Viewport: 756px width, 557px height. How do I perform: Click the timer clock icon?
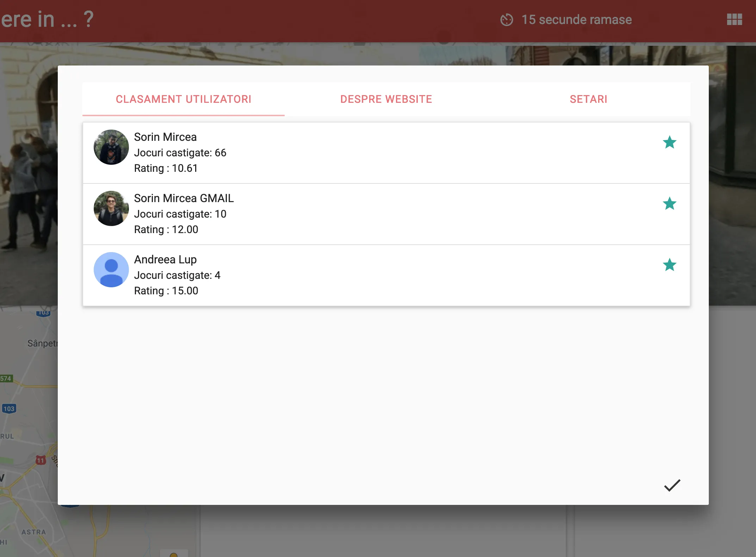507,20
